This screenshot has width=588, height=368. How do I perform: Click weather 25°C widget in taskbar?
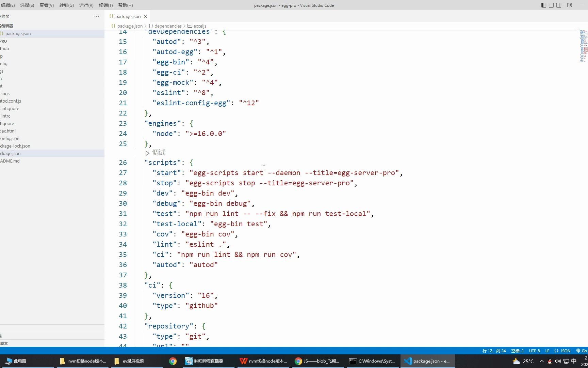(523, 361)
